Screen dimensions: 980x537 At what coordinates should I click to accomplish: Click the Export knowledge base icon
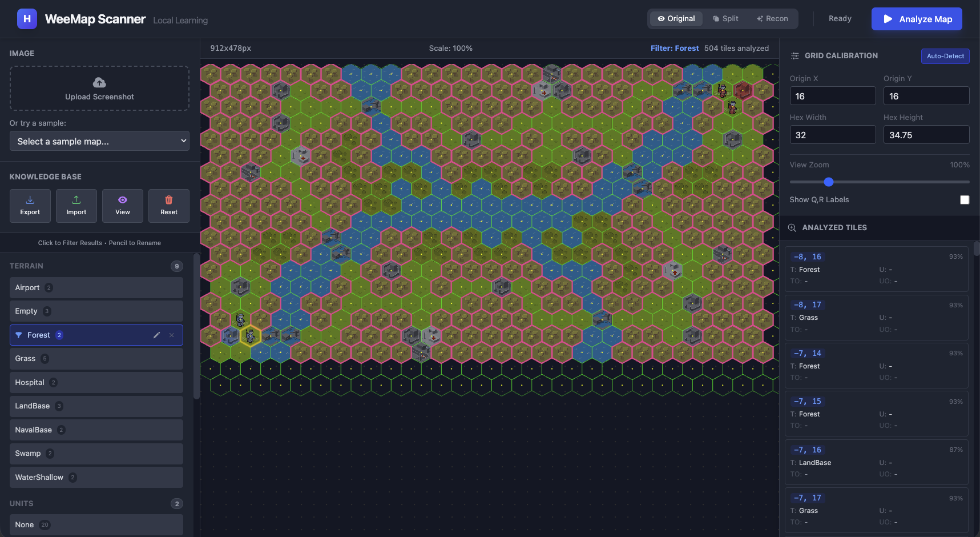pyautogui.click(x=30, y=201)
